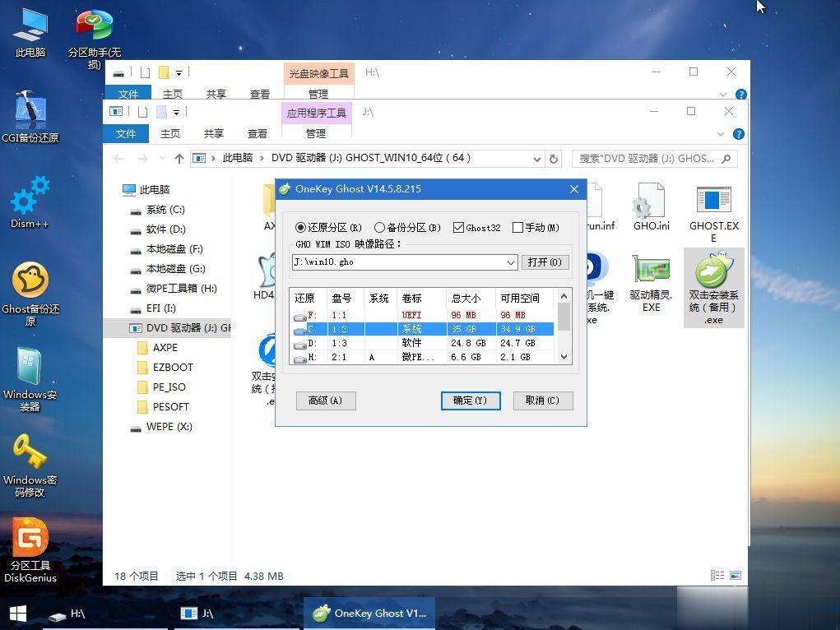Open 管理 tab under 光盘映像工具 in H:\ window
The image size is (840, 630).
(318, 93)
